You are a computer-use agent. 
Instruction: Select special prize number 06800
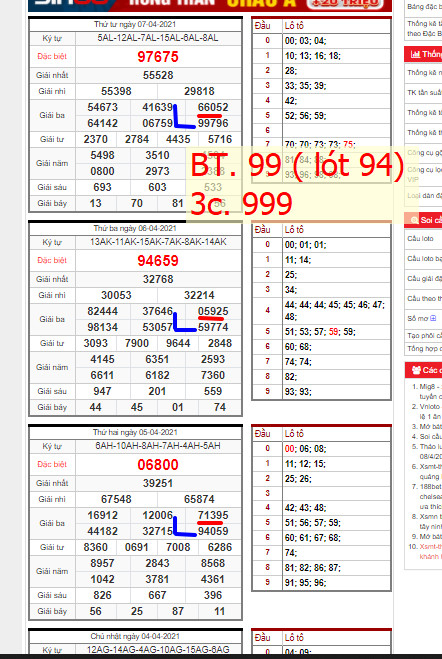click(x=158, y=464)
